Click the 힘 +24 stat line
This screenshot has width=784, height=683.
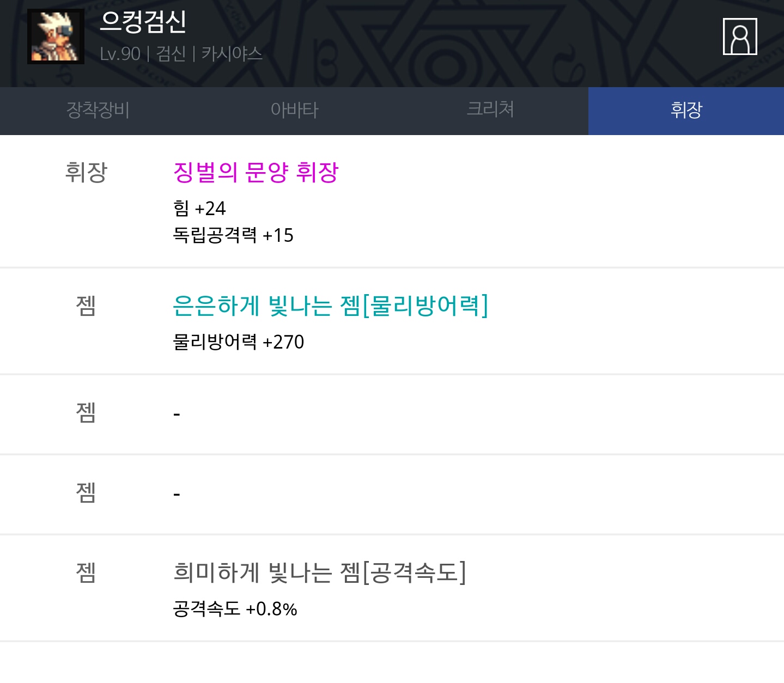pyautogui.click(x=199, y=209)
